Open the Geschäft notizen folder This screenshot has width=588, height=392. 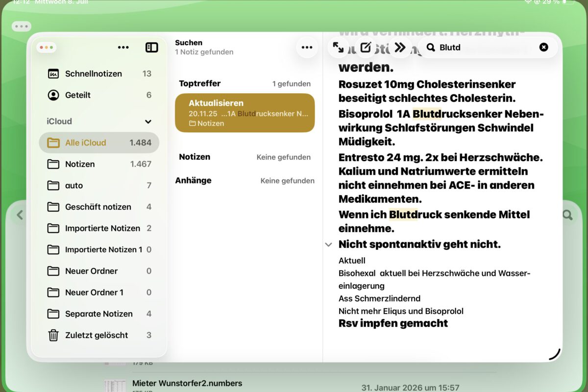point(99,207)
